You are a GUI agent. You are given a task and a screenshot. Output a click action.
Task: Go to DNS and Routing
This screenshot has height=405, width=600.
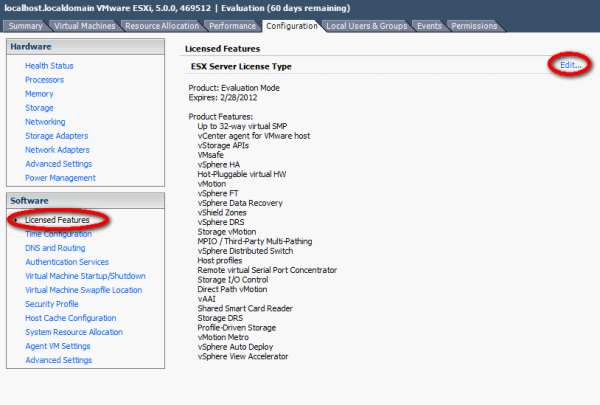tap(55, 248)
